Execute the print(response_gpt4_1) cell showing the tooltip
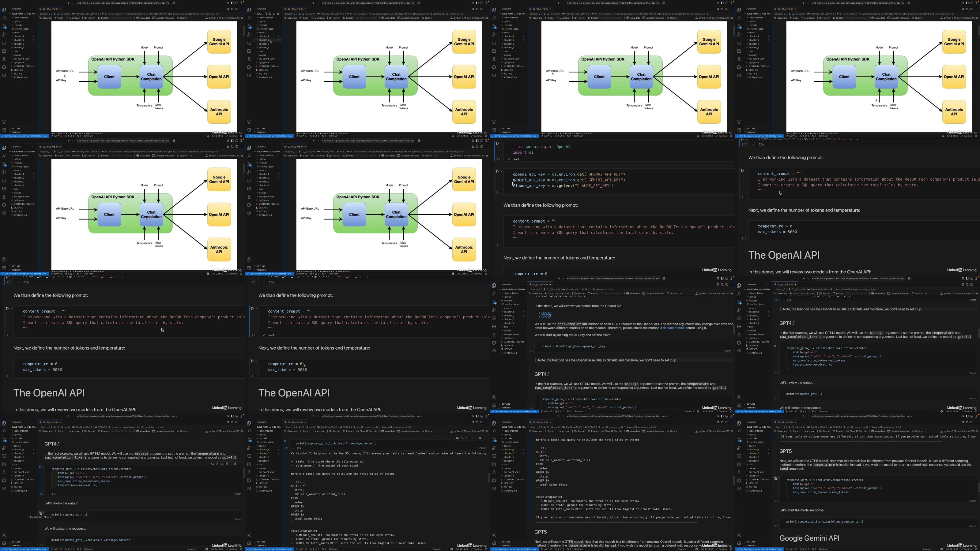Screen dimensions: 980x551 41,513
